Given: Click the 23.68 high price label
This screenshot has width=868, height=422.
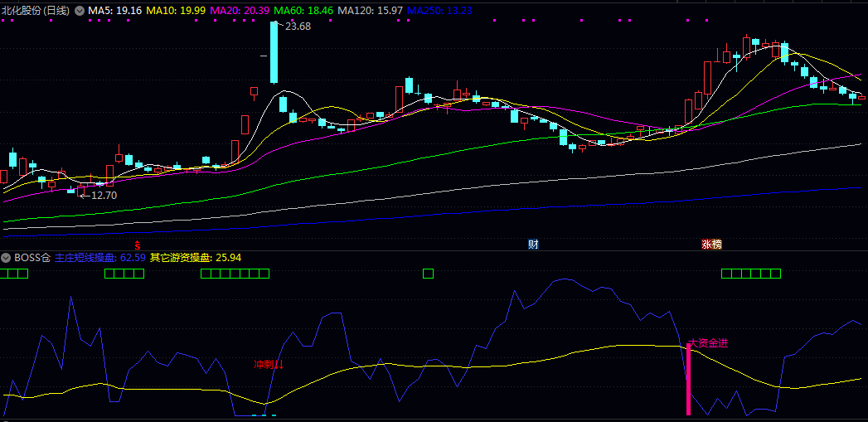Looking at the screenshot, I should click(x=298, y=27).
